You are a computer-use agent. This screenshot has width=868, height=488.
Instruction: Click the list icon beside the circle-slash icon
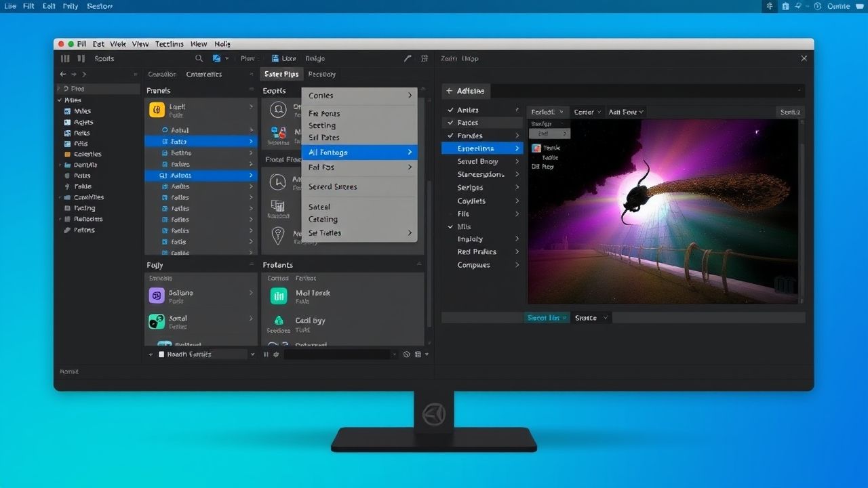[418, 354]
